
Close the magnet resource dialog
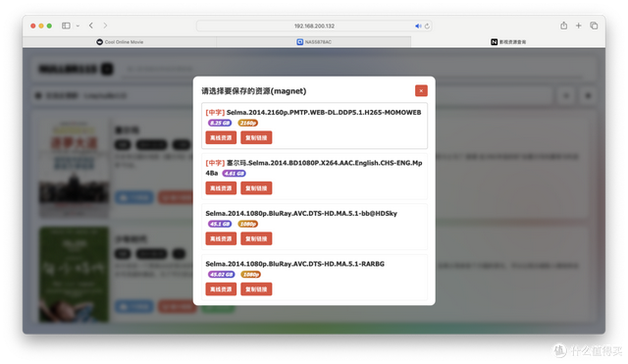pyautogui.click(x=421, y=91)
